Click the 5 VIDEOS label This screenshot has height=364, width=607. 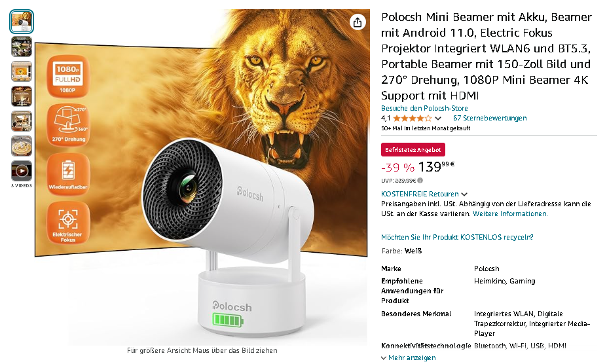22,186
